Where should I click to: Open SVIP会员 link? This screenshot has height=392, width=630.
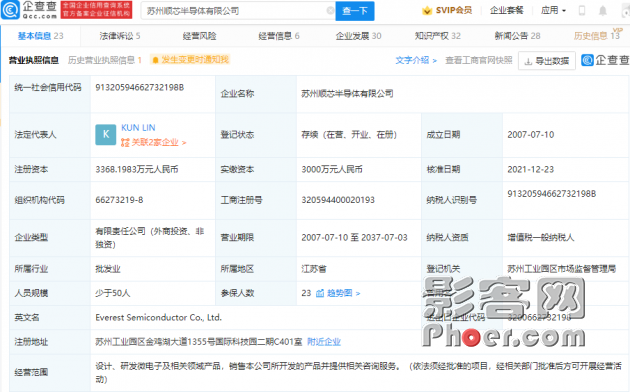pos(454,10)
